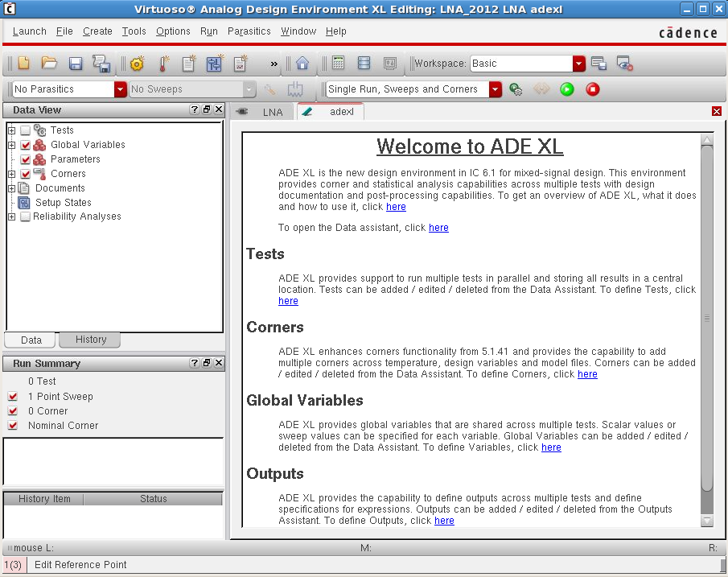Open the Workspace Basic dropdown
This screenshot has height=577, width=728.
click(x=578, y=64)
